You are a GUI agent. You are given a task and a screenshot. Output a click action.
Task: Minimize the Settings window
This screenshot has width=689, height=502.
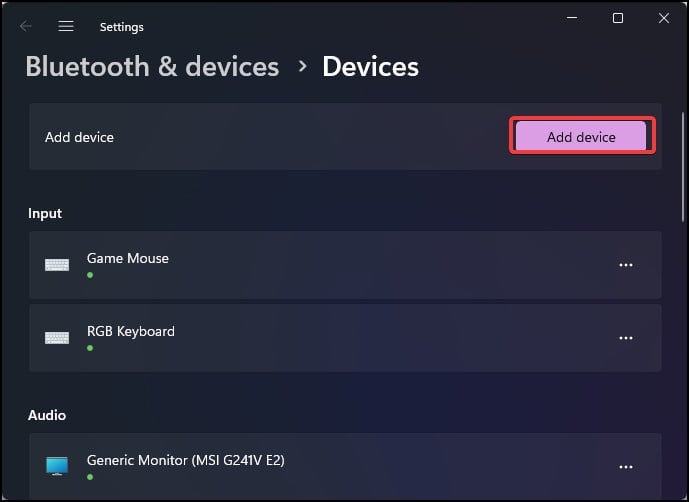pyautogui.click(x=573, y=18)
